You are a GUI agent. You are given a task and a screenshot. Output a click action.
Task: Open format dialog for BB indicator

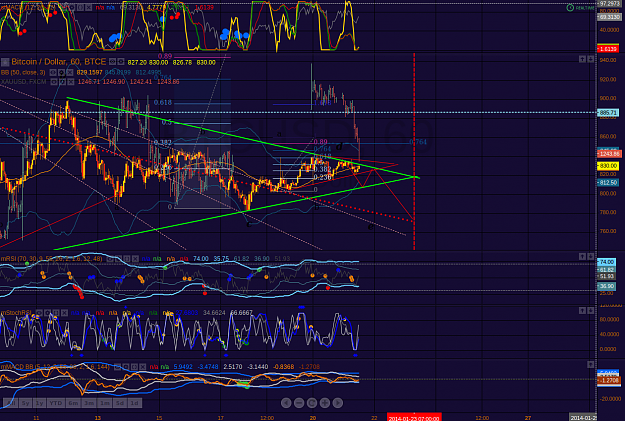point(61,73)
